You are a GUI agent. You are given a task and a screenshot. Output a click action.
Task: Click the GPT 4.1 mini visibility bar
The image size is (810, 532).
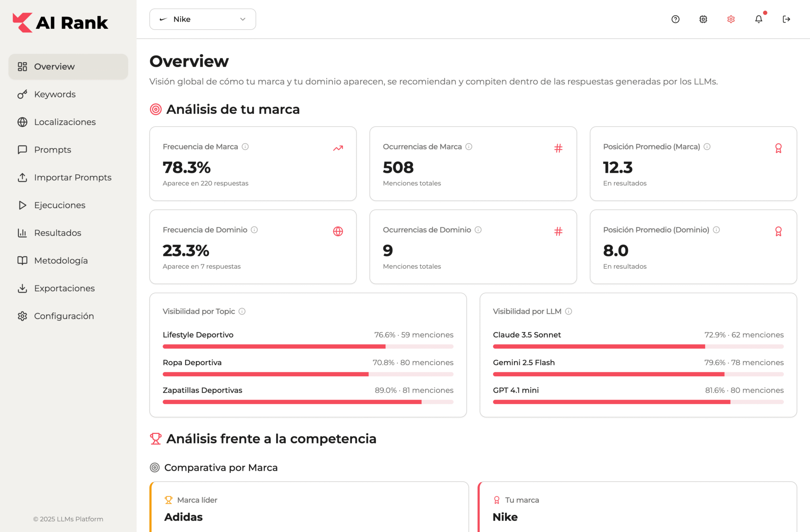coord(638,402)
